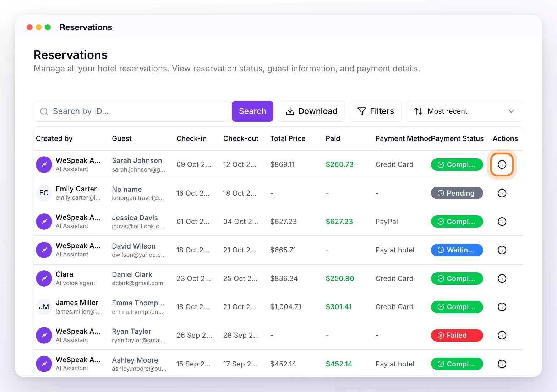Click the Guest column header

point(122,138)
